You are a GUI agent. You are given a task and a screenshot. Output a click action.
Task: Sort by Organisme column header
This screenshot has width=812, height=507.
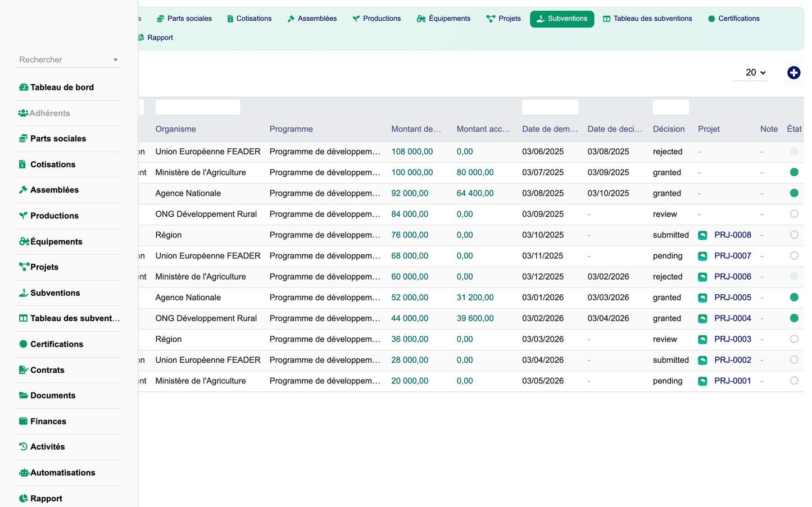(175, 129)
